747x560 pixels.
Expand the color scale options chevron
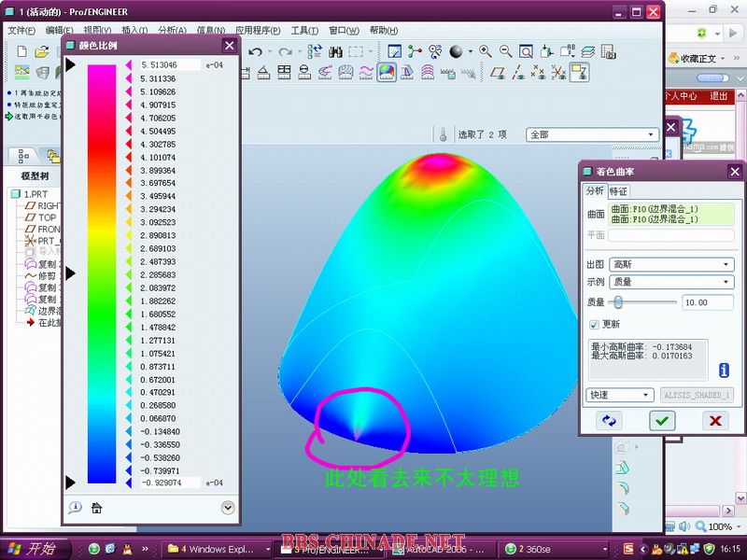pyautogui.click(x=228, y=508)
